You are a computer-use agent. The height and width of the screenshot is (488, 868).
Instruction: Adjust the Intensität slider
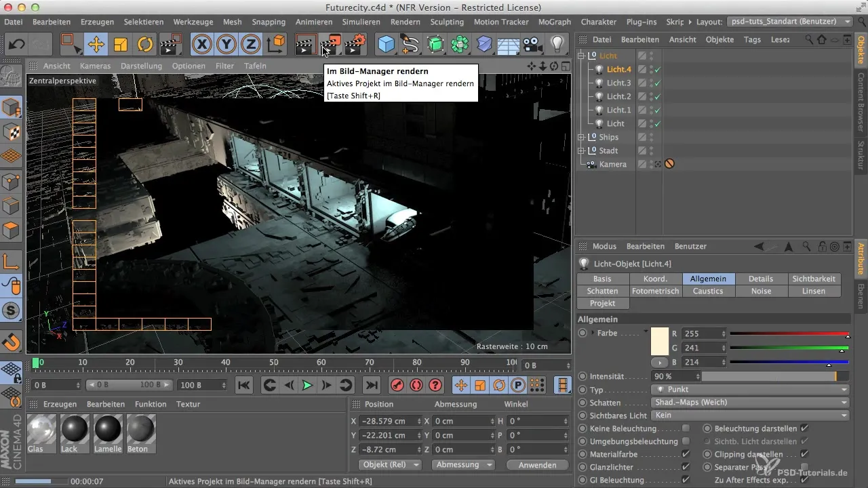point(775,376)
